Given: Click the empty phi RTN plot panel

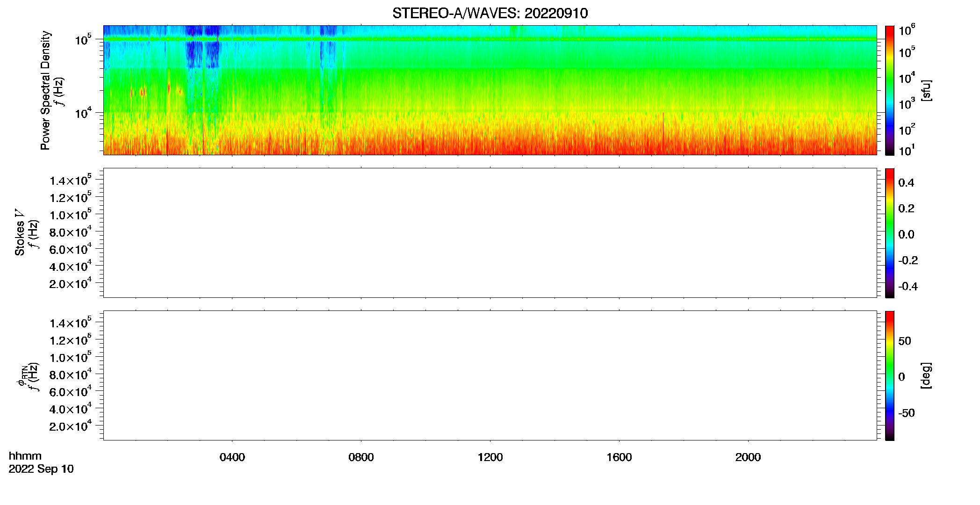Looking at the screenshot, I should pyautogui.click(x=490, y=375).
